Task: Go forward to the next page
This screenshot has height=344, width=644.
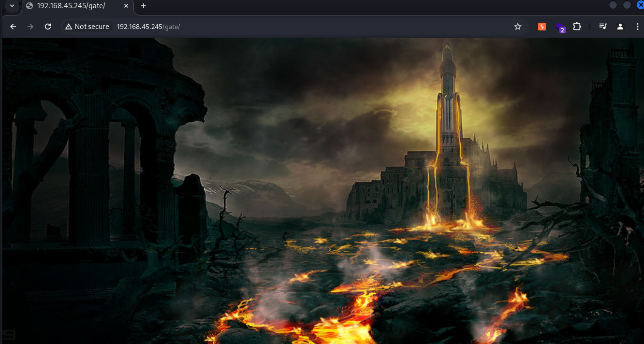Action: coord(30,27)
